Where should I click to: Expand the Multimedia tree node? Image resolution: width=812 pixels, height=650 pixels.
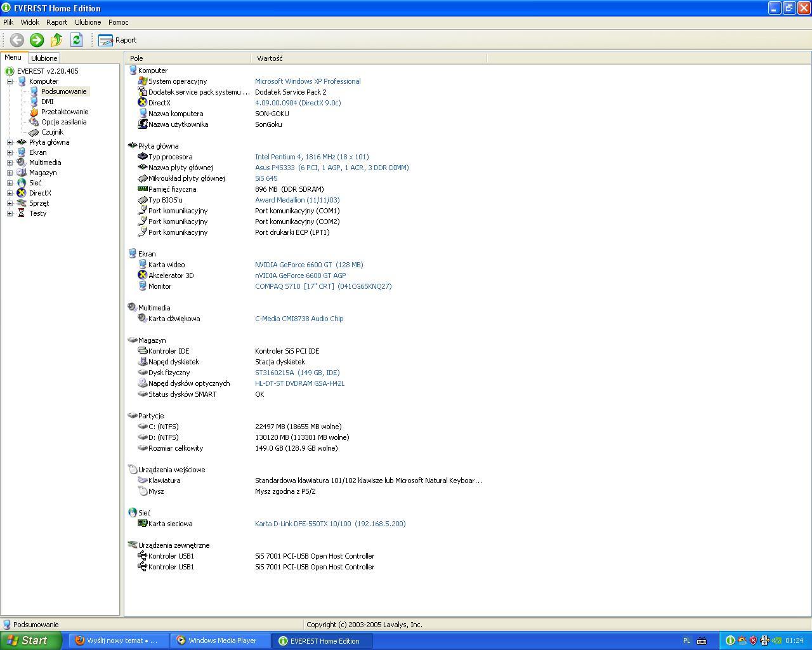[10, 162]
